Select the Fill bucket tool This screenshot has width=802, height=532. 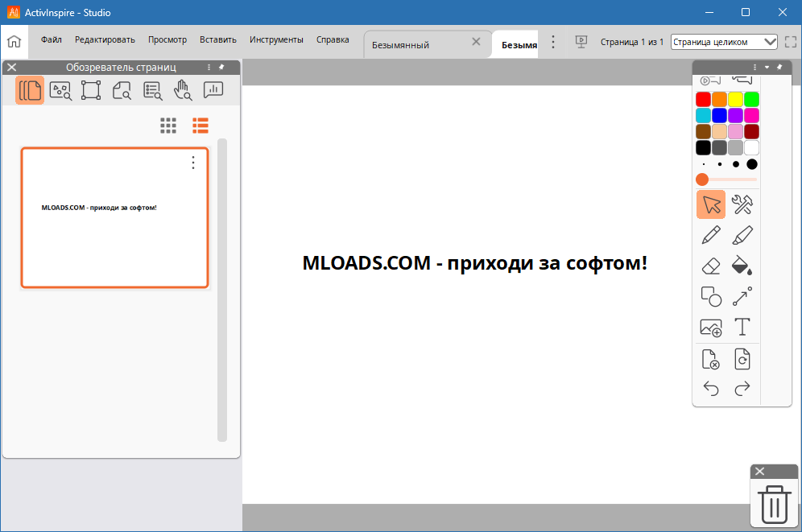tap(742, 266)
